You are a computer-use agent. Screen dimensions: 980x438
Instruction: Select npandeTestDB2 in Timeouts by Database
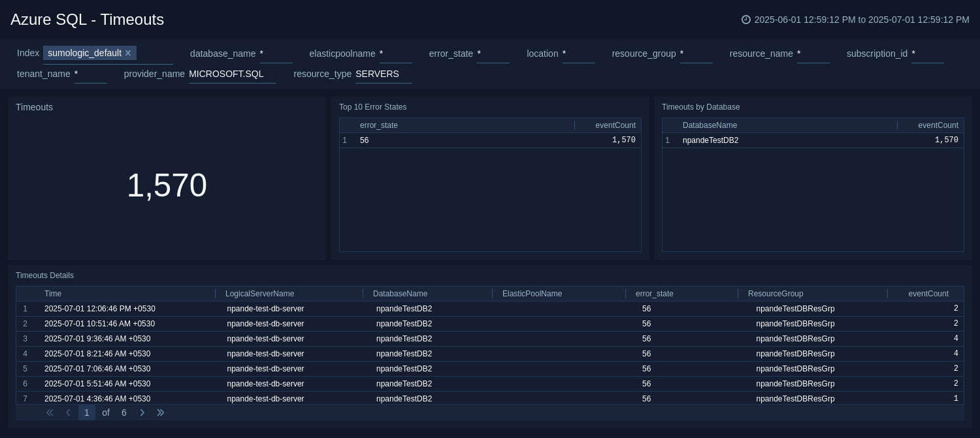pos(710,140)
